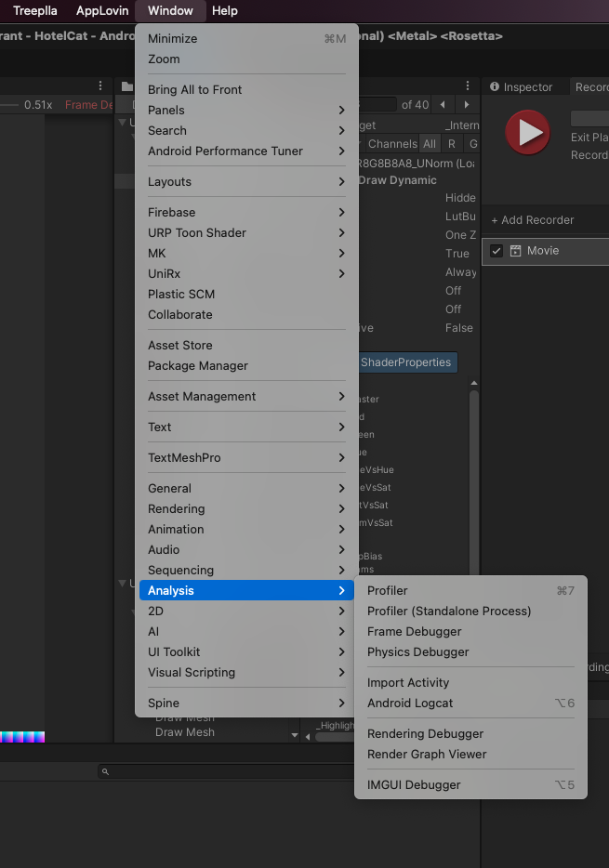Open the Audio submenu

coord(246,549)
